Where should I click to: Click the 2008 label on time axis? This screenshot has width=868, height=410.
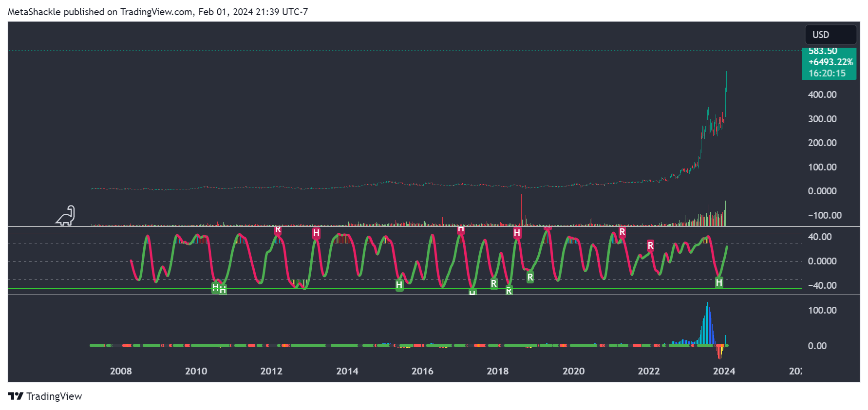[121, 371]
